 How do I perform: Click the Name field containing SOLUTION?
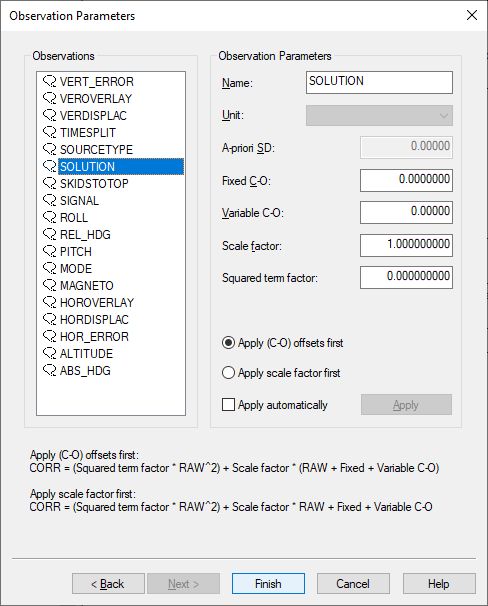point(379,82)
